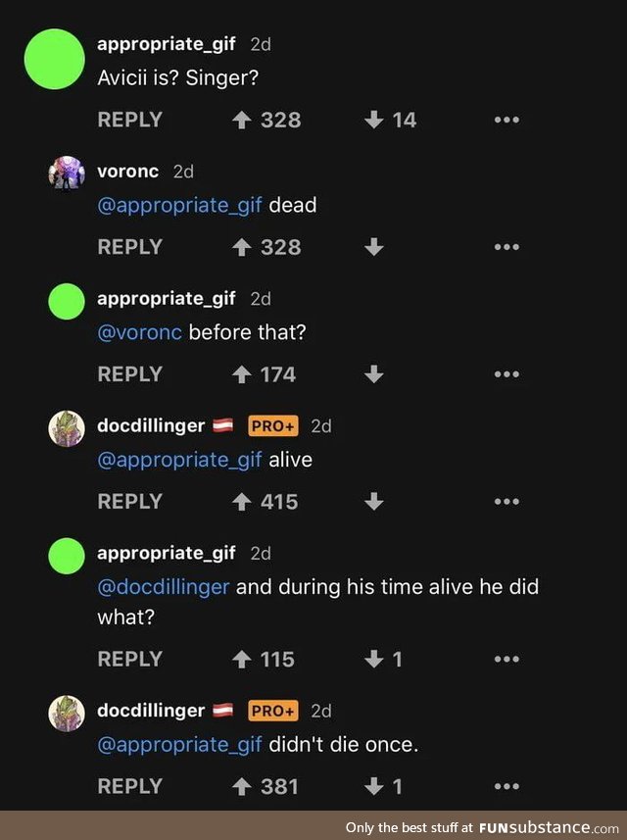Open voronc's profile avatar
The width and height of the screenshot is (627, 840).
pos(66,173)
